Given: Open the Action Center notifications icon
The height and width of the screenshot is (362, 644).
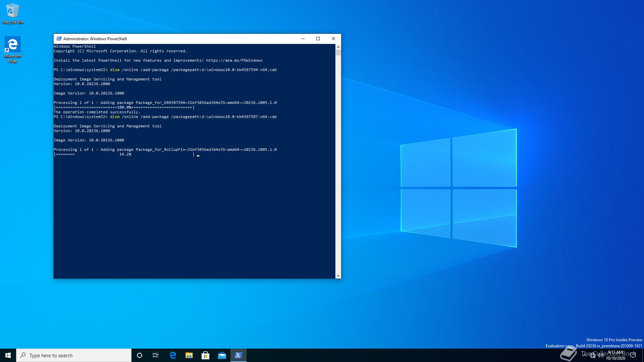Looking at the screenshot, I should click(x=633, y=355).
